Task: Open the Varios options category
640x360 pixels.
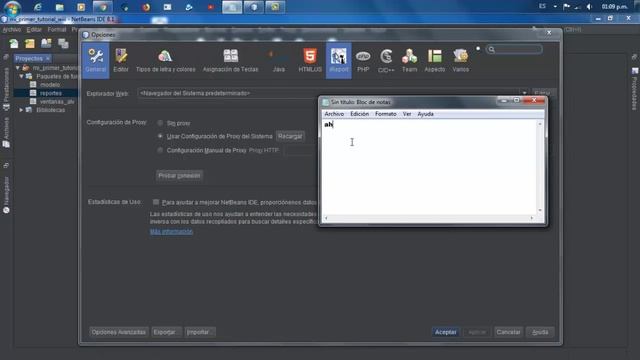Action: coord(460,60)
